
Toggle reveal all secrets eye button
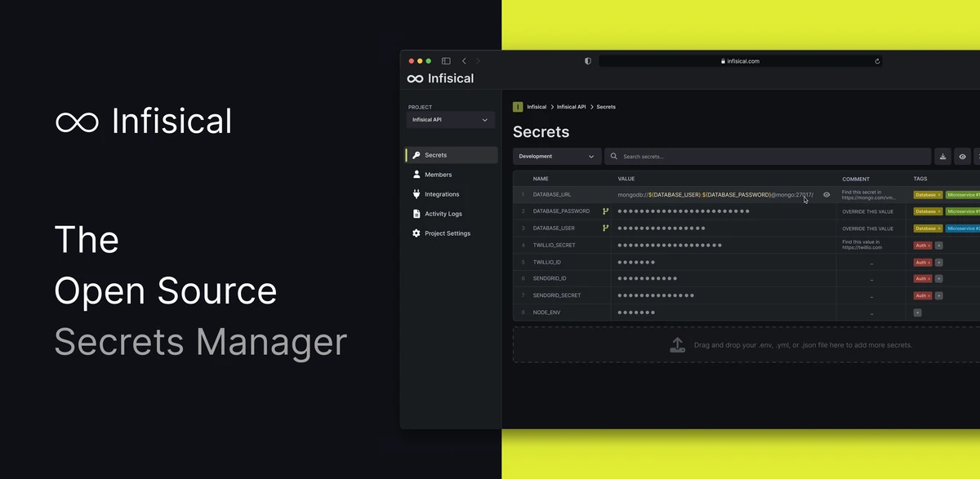(963, 157)
